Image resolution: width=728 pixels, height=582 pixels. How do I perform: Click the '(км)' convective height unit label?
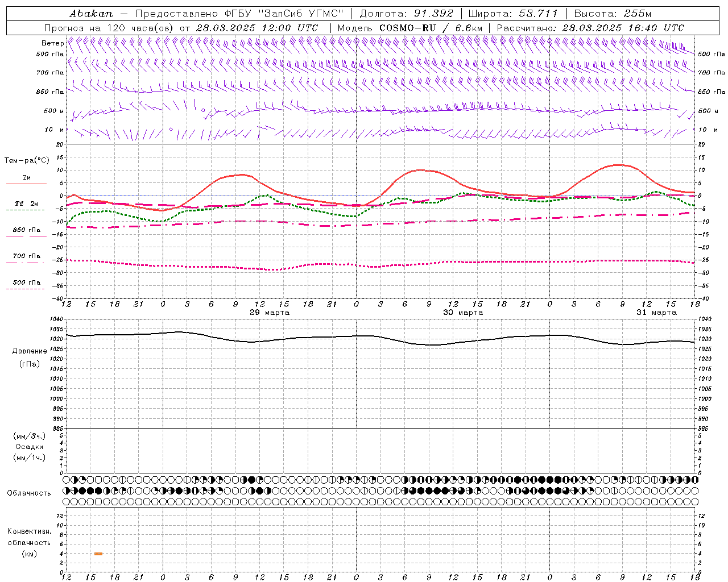29,554
